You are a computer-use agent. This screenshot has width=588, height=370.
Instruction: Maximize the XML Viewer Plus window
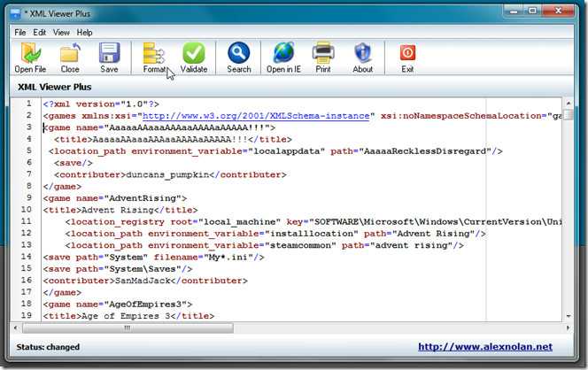533,12
